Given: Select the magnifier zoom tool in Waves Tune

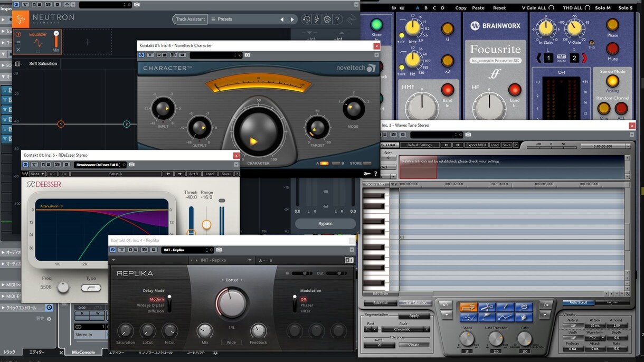Looking at the screenshot, I should [525, 307].
